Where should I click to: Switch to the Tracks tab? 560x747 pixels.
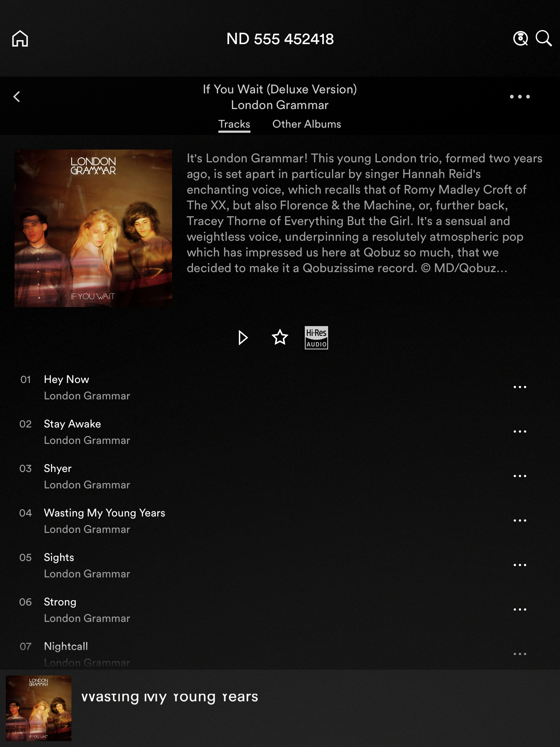[234, 124]
